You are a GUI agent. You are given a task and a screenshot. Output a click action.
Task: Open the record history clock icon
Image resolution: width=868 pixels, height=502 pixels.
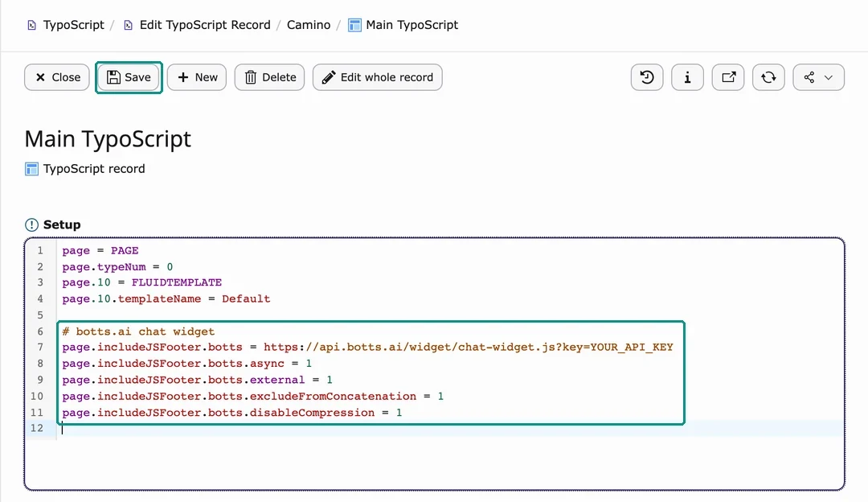[647, 77]
